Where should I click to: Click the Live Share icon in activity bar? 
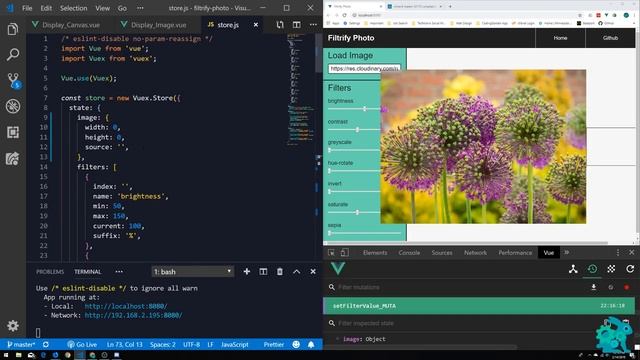[x=13, y=158]
